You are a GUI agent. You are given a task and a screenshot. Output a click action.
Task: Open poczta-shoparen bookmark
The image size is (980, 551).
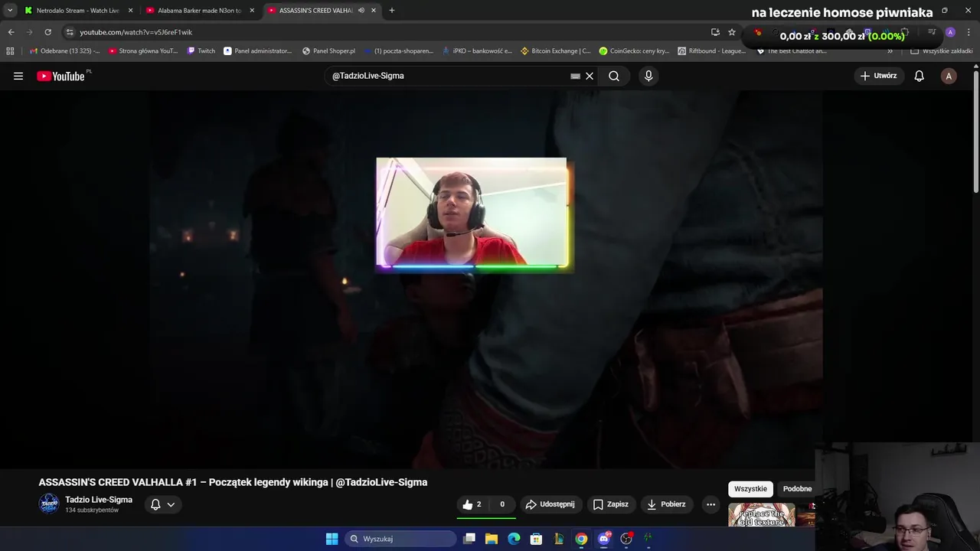(399, 51)
